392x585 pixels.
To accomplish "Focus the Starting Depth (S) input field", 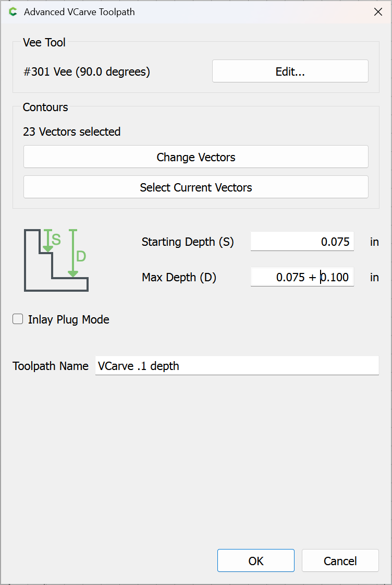I will tap(302, 242).
